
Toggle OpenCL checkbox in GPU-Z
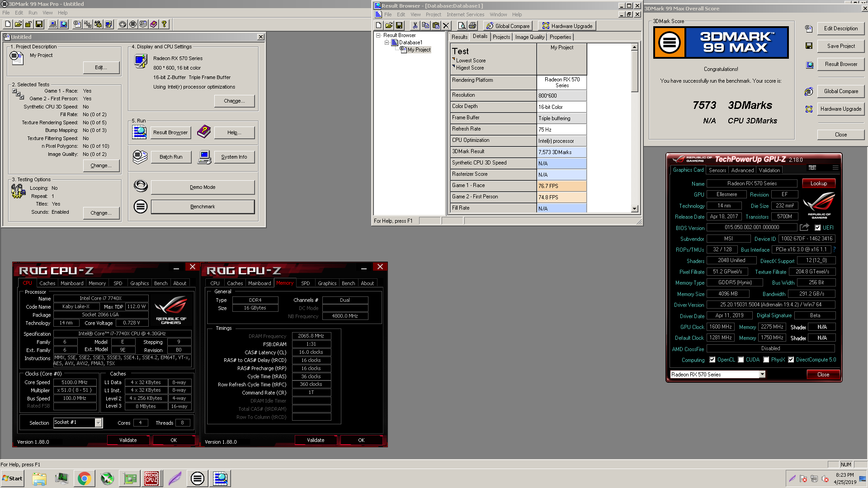pyautogui.click(x=712, y=360)
